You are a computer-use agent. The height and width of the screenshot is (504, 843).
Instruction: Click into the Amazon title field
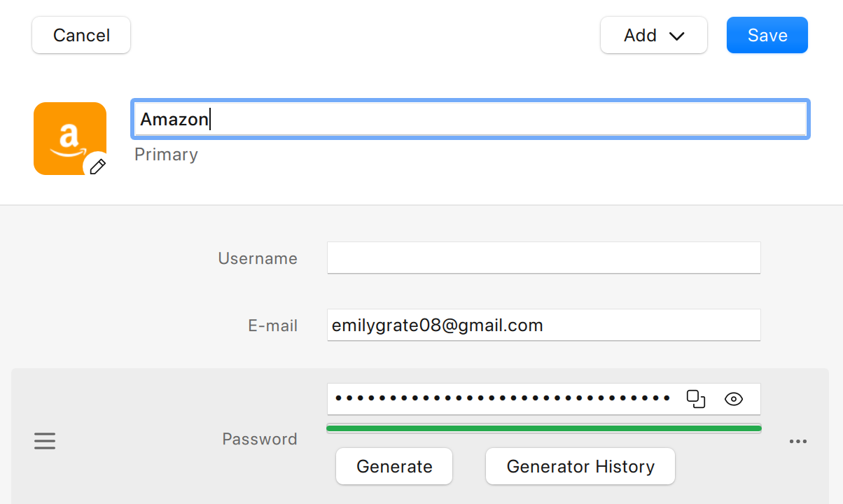tap(471, 119)
